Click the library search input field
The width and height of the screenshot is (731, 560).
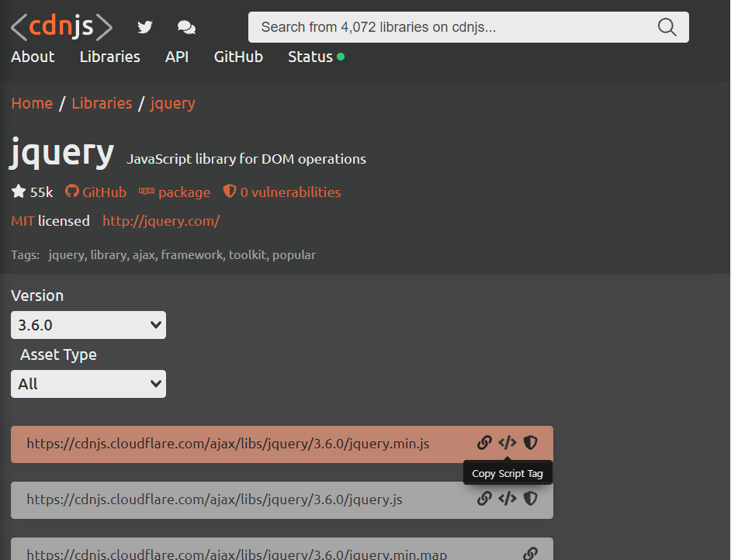click(468, 27)
